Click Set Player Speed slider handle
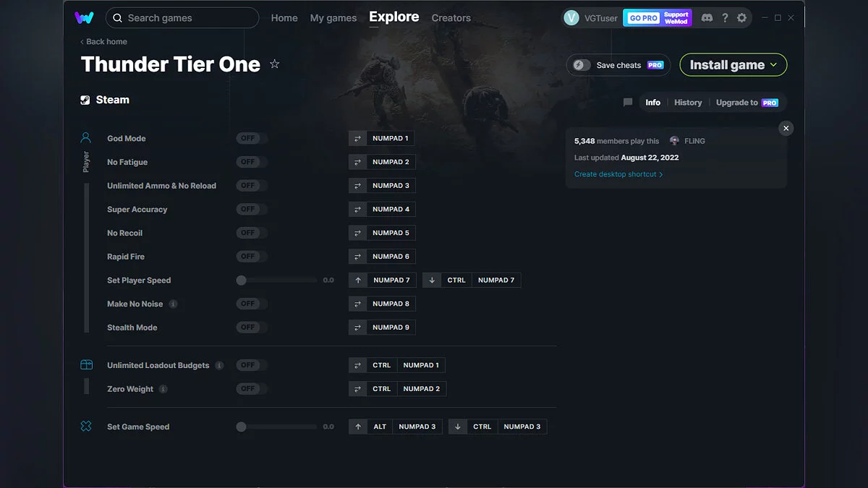868x488 pixels. [x=242, y=280]
